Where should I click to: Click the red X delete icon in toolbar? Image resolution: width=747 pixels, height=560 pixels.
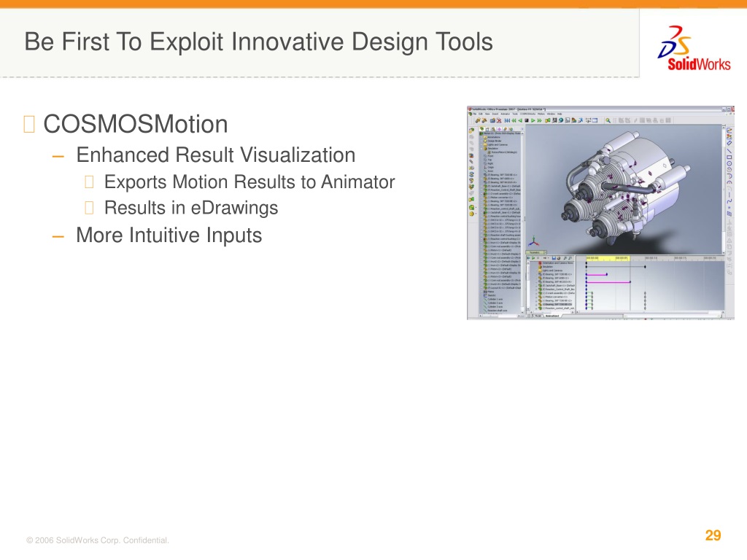499,120
